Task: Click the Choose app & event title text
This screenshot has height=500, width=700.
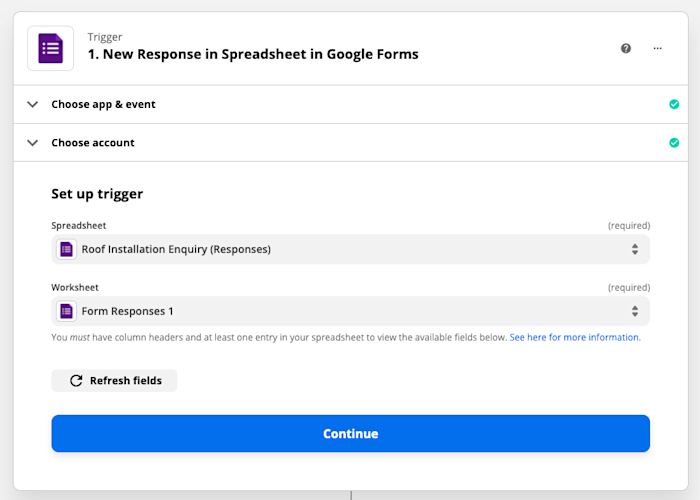Action: point(104,104)
